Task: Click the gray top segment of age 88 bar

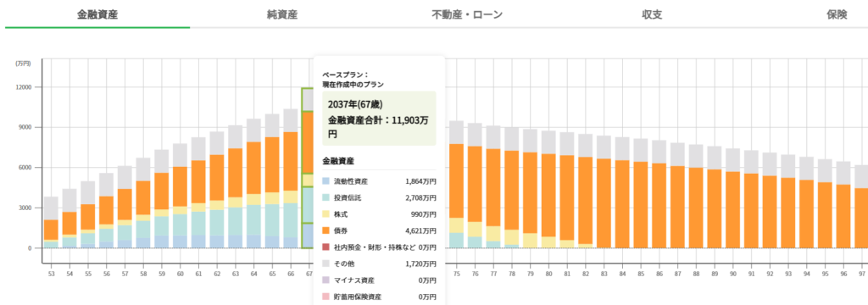Action: click(696, 156)
